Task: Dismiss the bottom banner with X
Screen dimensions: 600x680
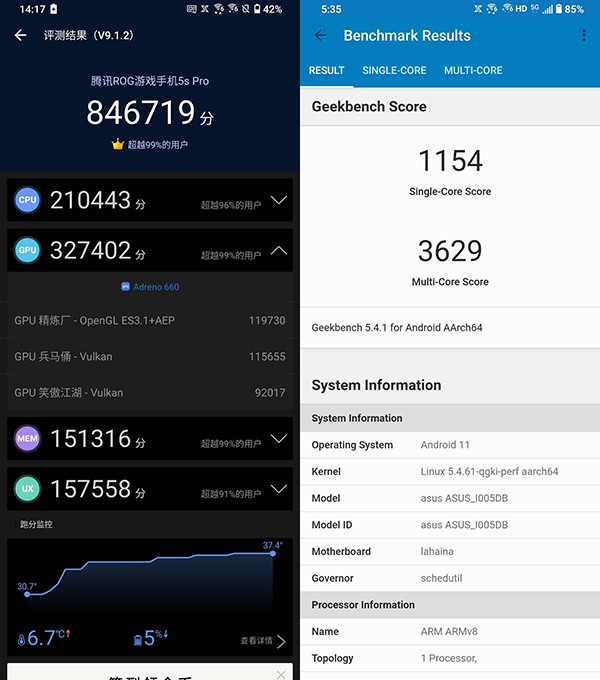Action: point(281,675)
